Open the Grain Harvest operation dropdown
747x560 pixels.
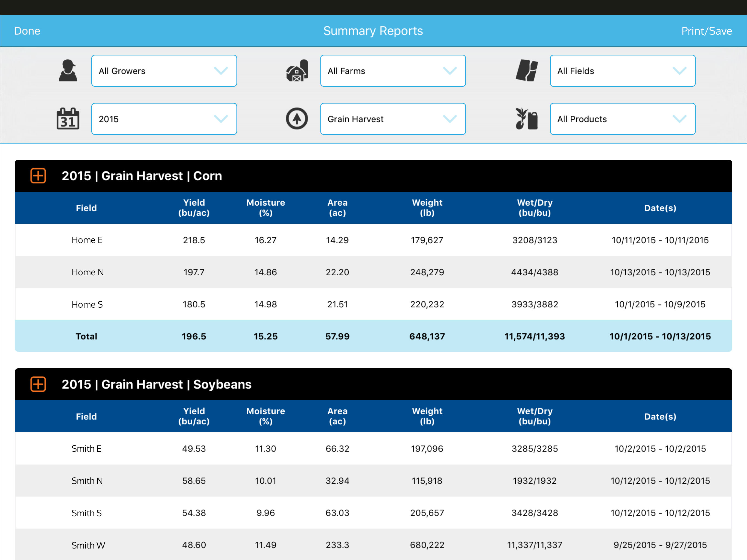click(x=393, y=119)
